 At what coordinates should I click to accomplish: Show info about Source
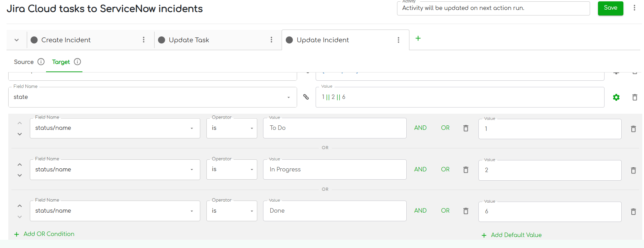tap(41, 62)
